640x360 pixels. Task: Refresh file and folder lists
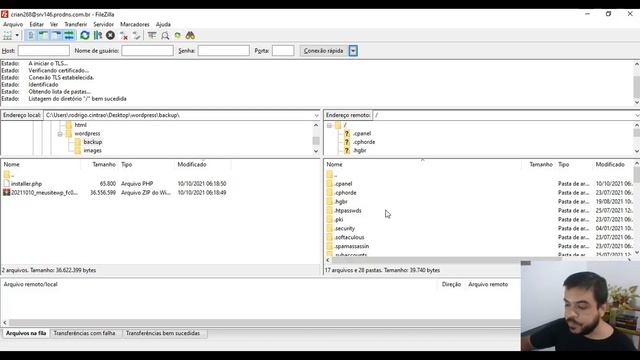pos(84,36)
